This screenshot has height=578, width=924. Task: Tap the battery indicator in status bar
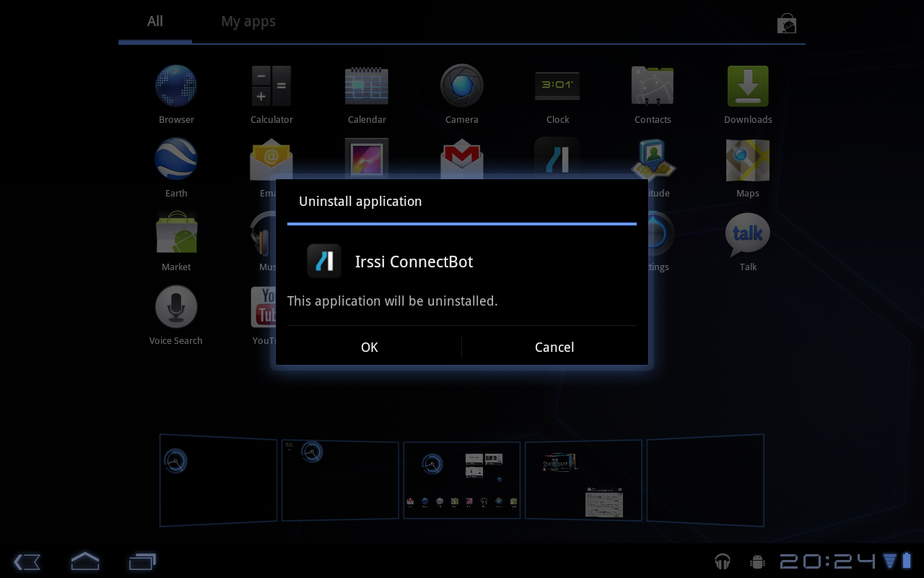(x=906, y=561)
